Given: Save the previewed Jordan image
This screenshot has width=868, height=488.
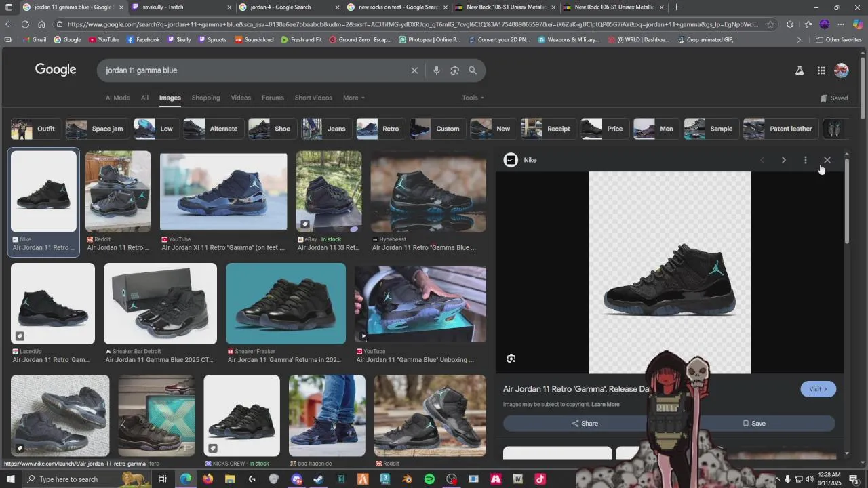Looking at the screenshot, I should (x=753, y=424).
